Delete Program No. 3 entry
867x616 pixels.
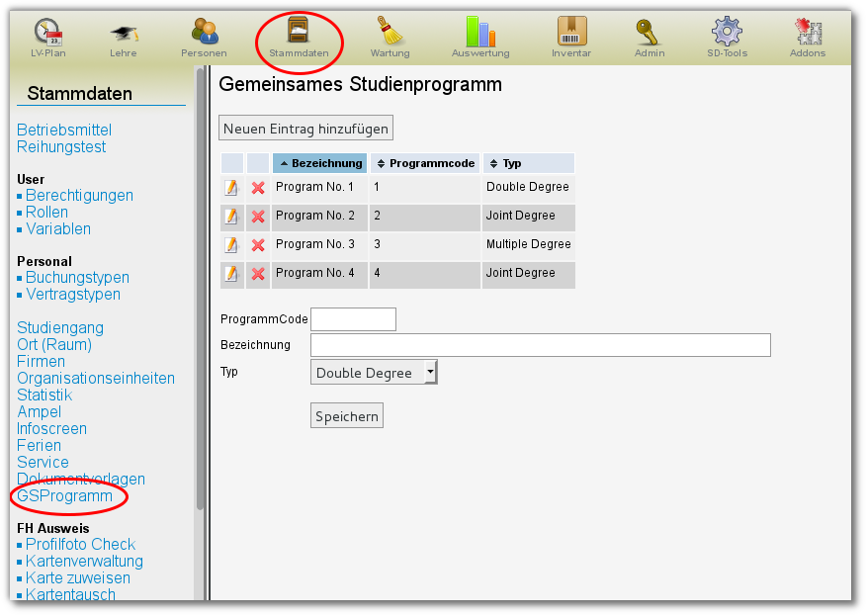258,245
